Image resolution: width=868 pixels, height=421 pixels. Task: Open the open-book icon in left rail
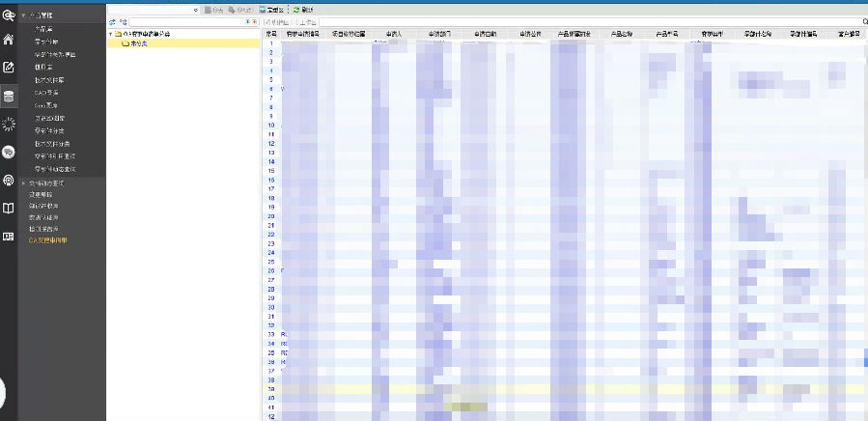pos(9,209)
